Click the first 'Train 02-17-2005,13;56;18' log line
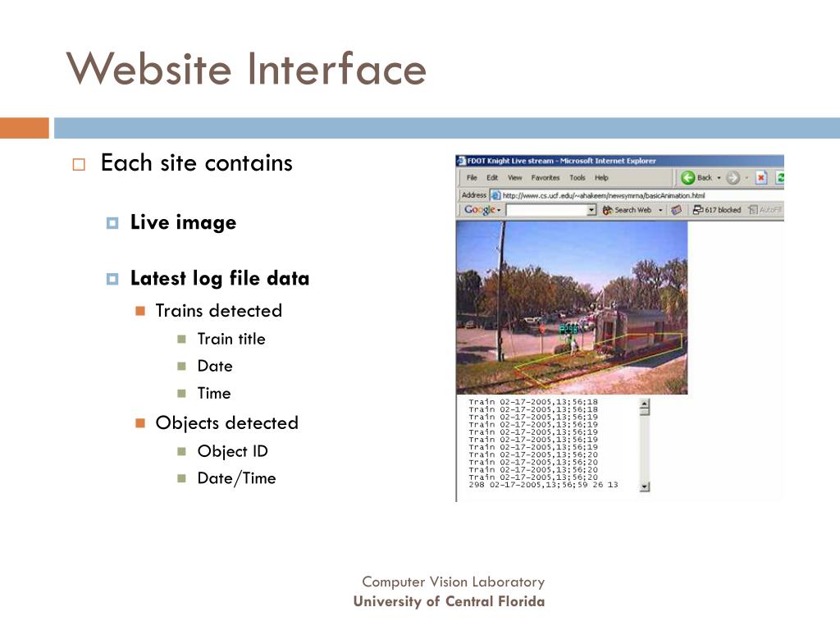 point(533,401)
